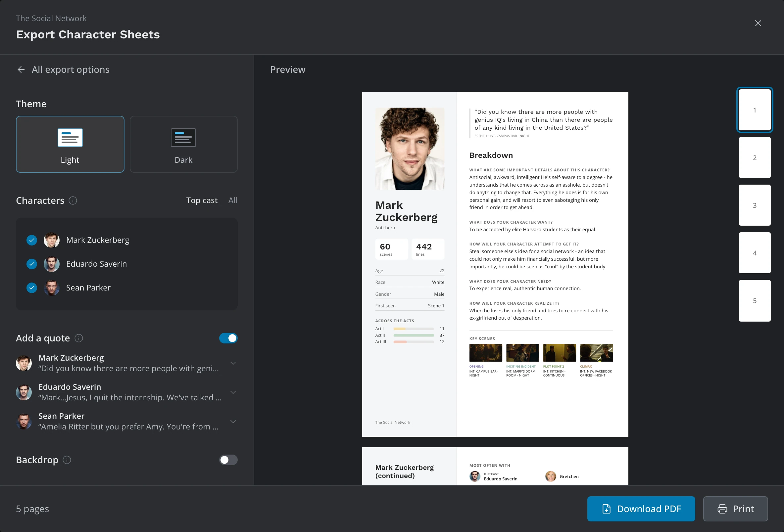The width and height of the screenshot is (784, 532).
Task: Select the Light theme option
Action: [70, 144]
